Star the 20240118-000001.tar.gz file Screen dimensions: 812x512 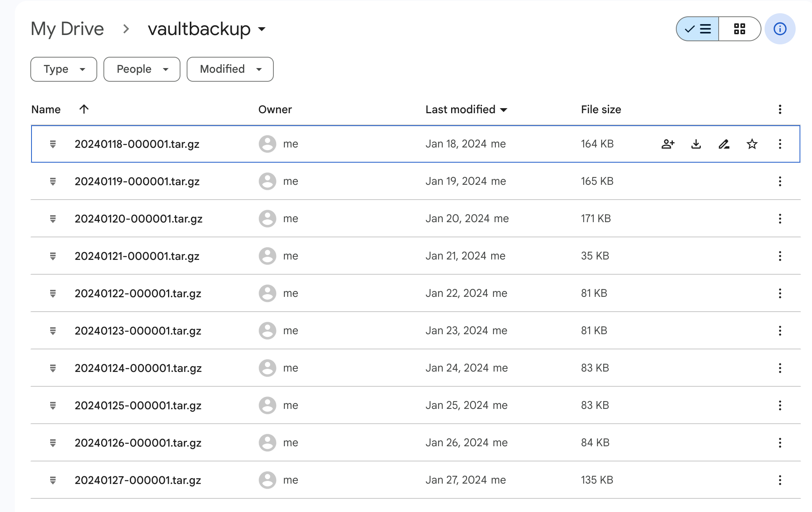click(x=752, y=144)
